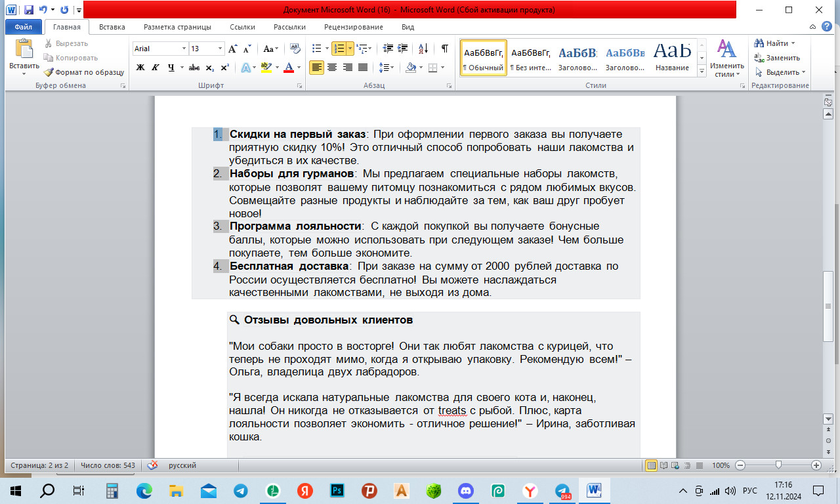Open the font name dropdown (Arial)
840x504 pixels.
[x=183, y=49]
